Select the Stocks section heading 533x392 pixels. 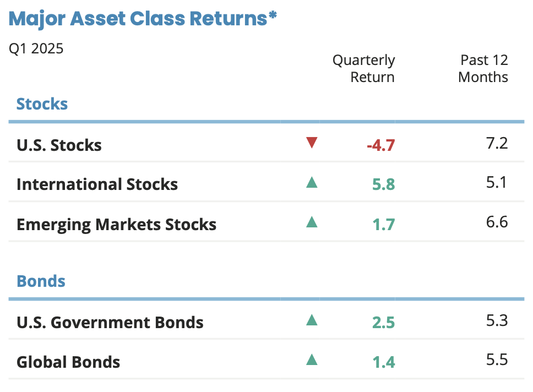click(x=42, y=104)
